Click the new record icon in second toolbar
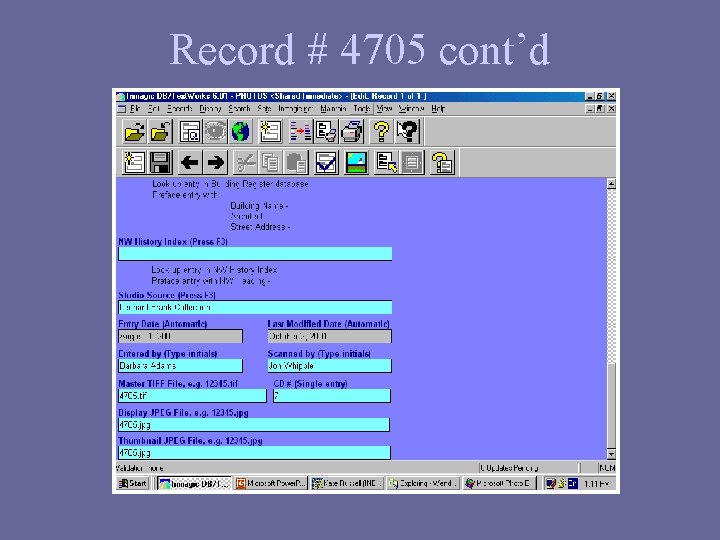 click(x=134, y=163)
